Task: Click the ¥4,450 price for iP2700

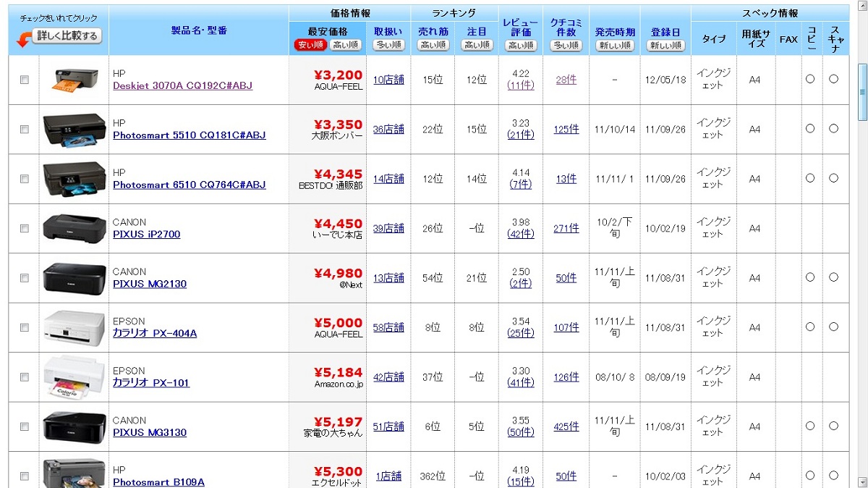Action: [x=339, y=224]
